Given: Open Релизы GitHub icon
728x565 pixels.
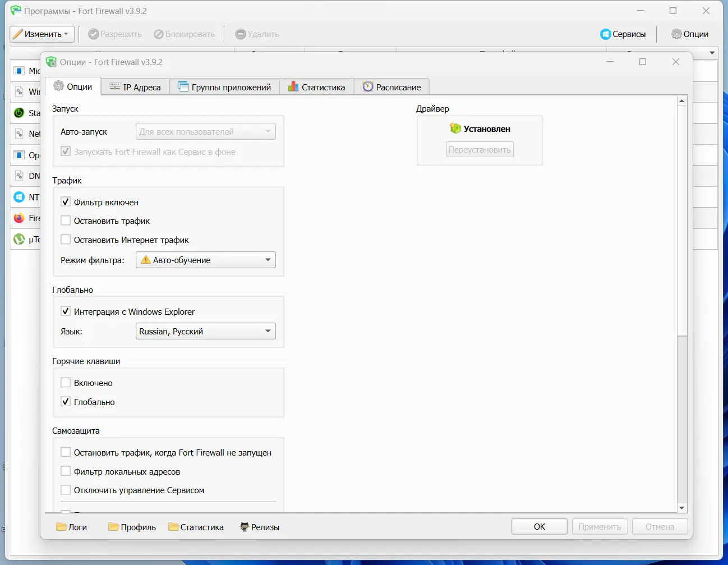Looking at the screenshot, I should tap(244, 527).
